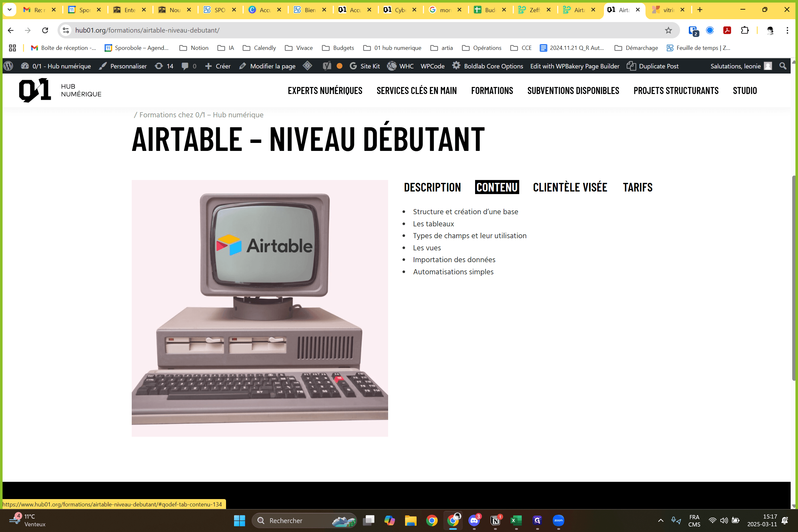Show hidden system tray icons chevron

coord(661,520)
